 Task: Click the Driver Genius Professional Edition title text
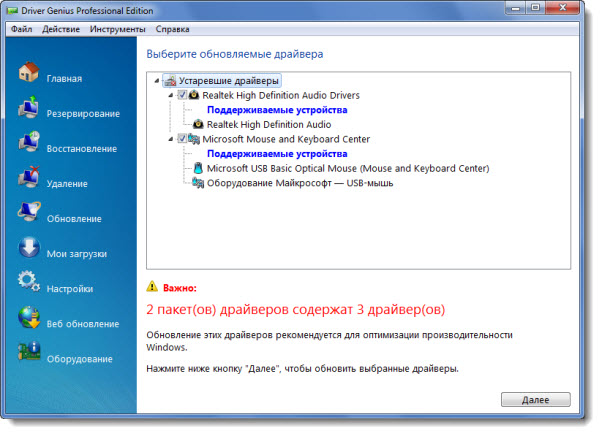(87, 11)
